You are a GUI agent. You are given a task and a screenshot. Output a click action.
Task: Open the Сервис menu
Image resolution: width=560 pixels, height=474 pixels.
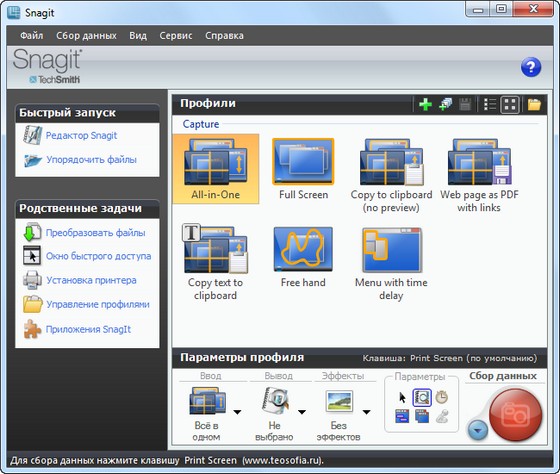[176, 35]
